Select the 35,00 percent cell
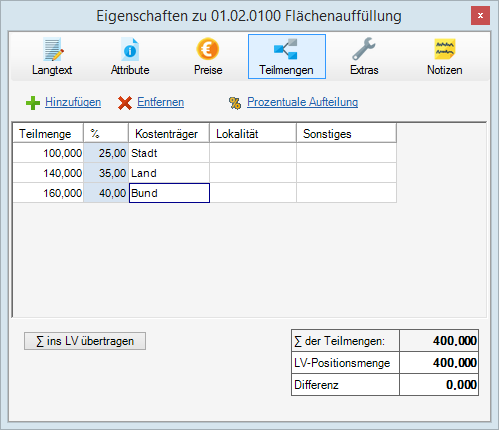 click(106, 173)
